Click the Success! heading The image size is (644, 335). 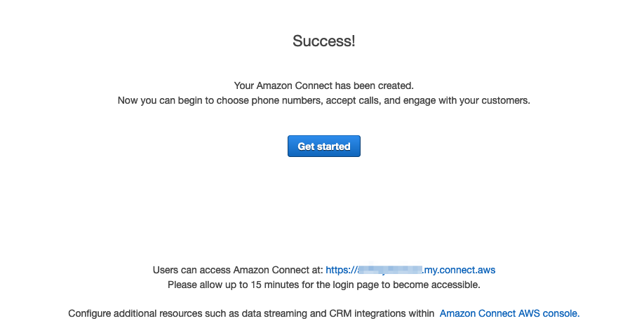[323, 41]
